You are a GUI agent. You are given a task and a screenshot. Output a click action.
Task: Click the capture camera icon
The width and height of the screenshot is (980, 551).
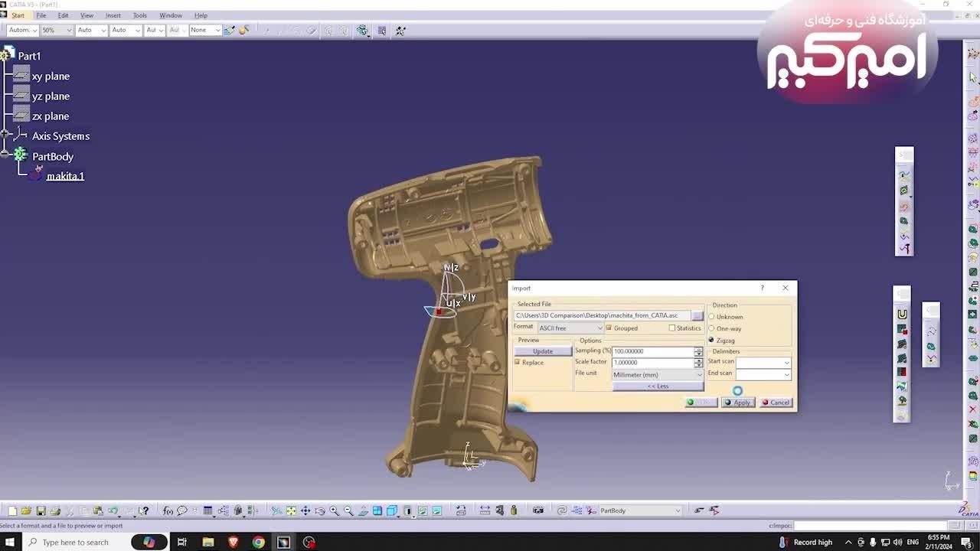538,511
